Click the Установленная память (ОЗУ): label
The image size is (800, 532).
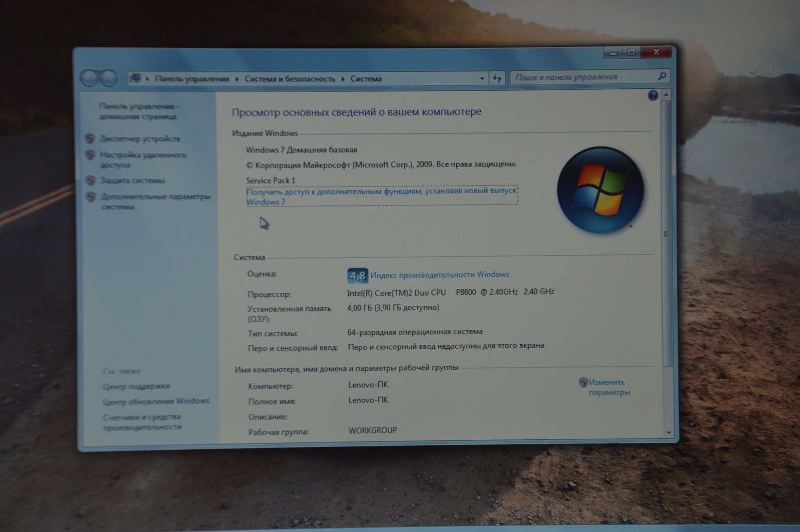tap(289, 314)
